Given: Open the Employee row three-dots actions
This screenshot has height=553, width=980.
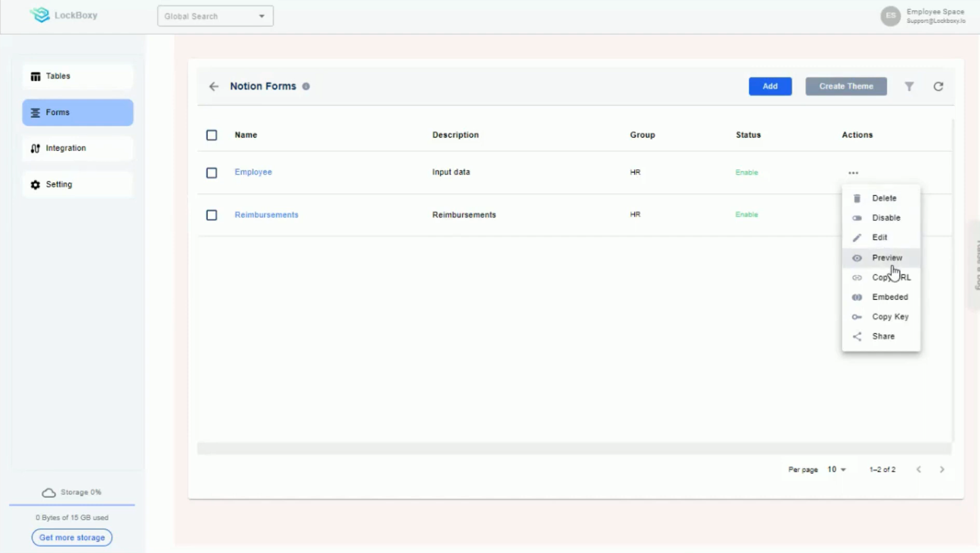Looking at the screenshot, I should click(853, 173).
